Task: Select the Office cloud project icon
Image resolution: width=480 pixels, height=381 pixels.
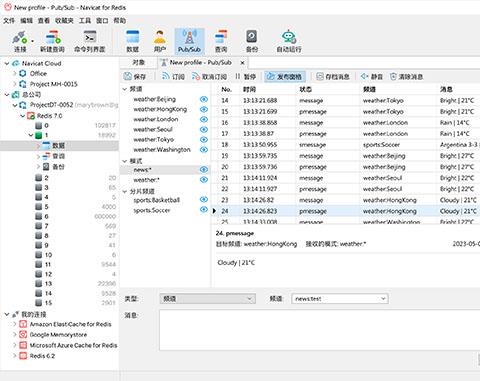Action: [23, 73]
